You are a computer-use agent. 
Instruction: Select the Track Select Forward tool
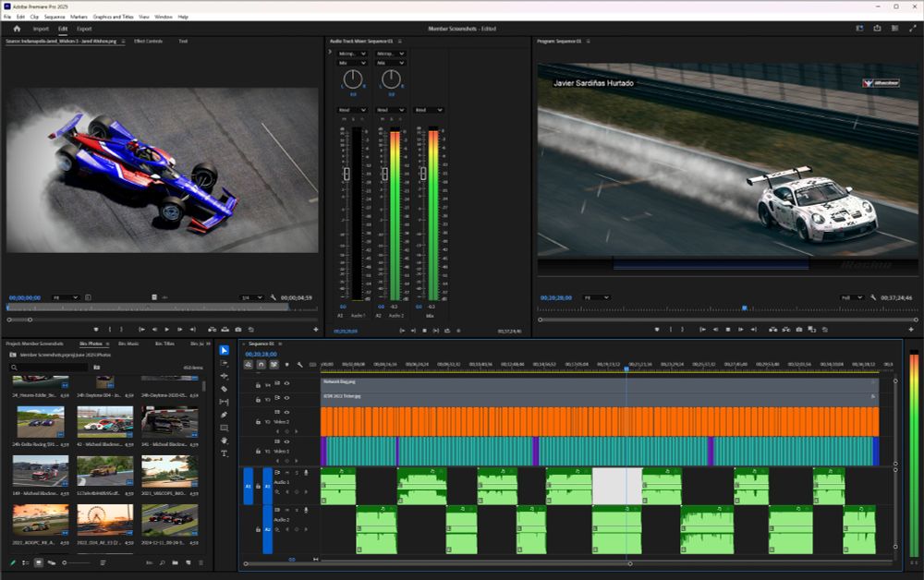[x=224, y=363]
